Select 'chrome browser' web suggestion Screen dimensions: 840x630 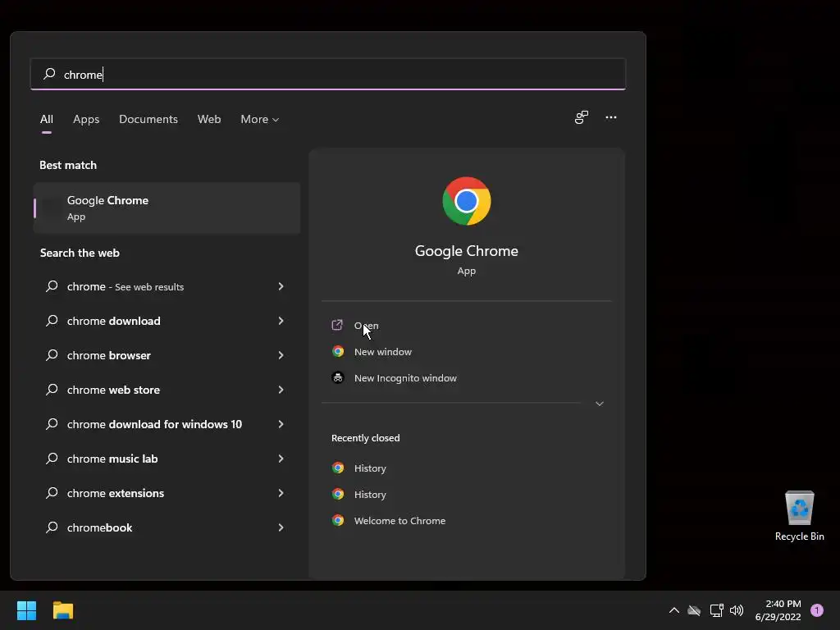[x=167, y=355]
